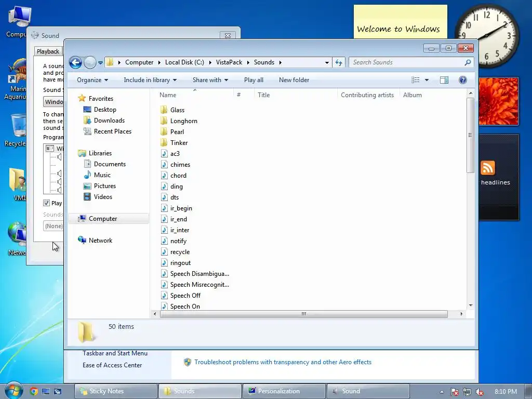Switch to Playback tab in Sound dialog
Image resolution: width=532 pixels, height=399 pixels.
click(x=48, y=51)
